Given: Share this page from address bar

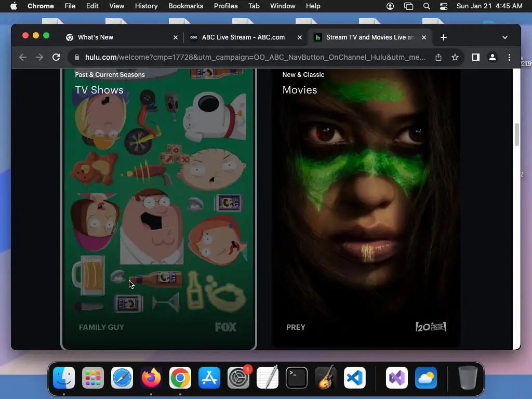Looking at the screenshot, I should [438, 57].
